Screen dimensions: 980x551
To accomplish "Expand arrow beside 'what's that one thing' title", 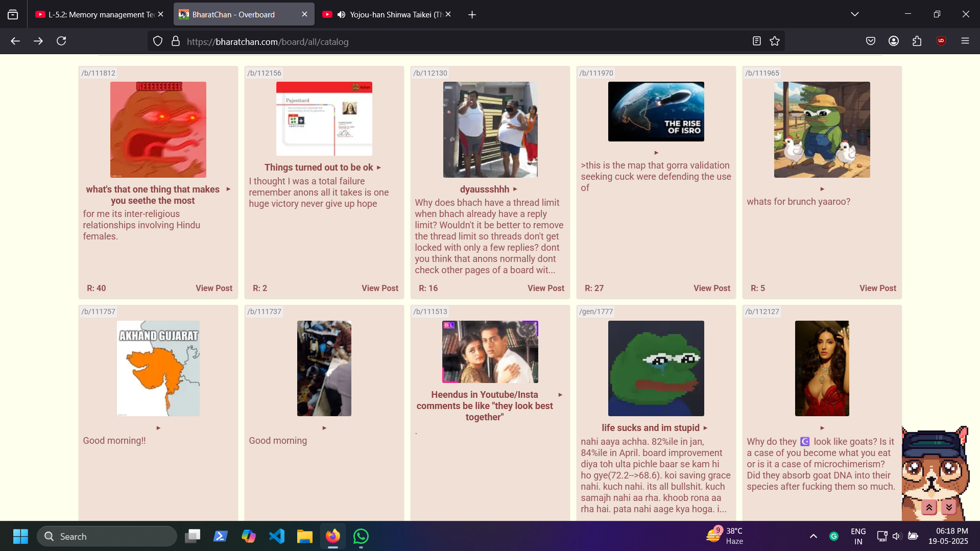I will tap(228, 189).
